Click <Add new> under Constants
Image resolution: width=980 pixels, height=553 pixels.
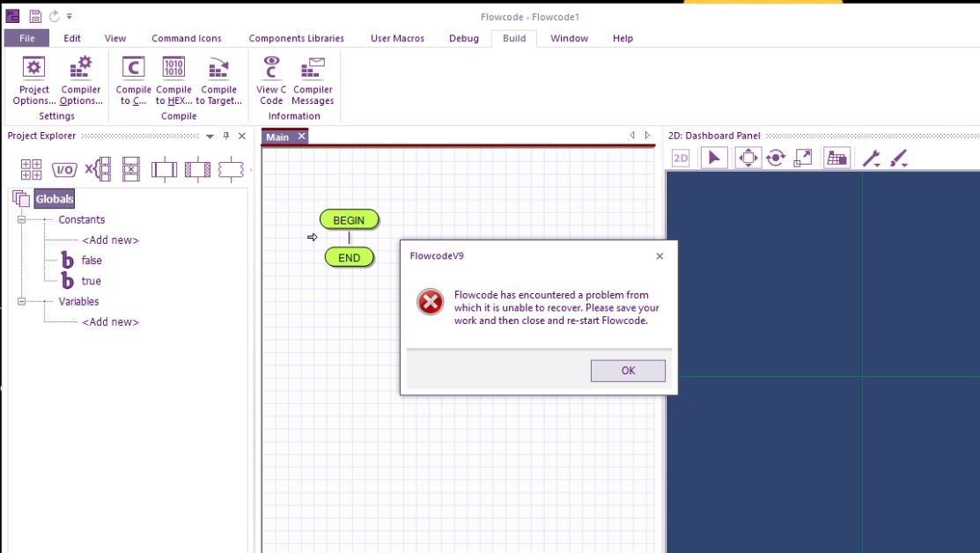pyautogui.click(x=111, y=240)
